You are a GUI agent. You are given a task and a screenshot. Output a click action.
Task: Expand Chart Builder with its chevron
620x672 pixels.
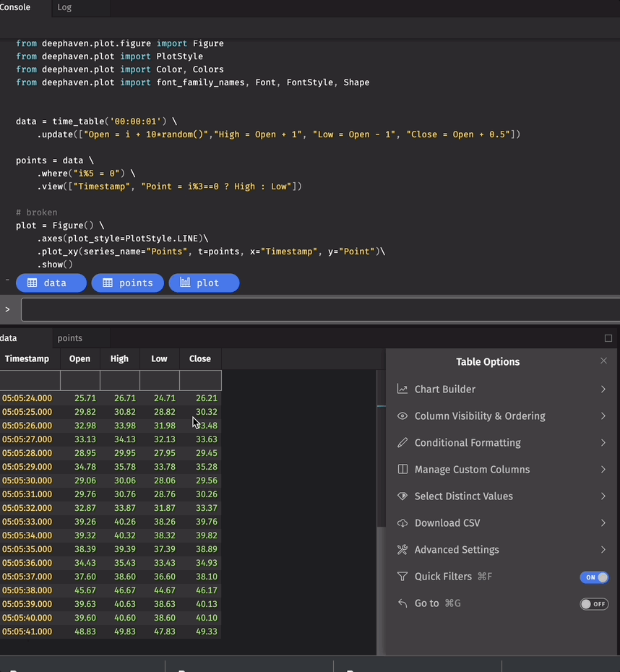603,389
